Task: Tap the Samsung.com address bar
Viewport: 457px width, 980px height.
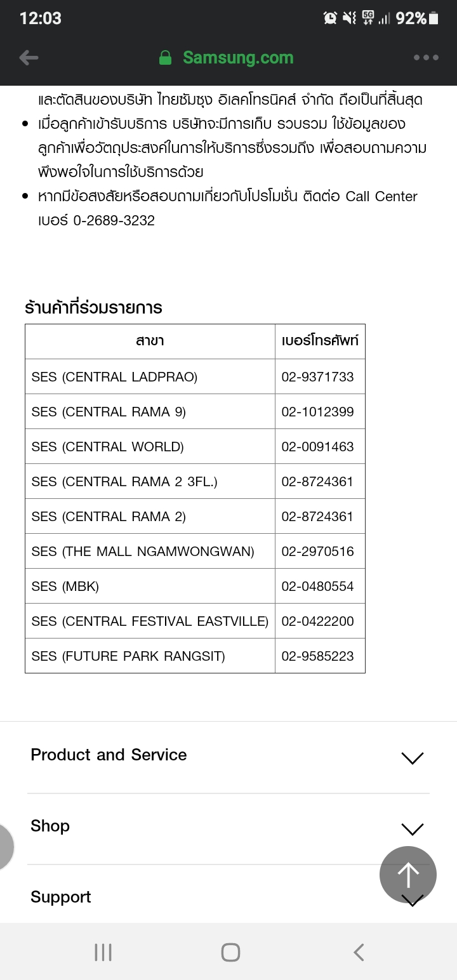Action: click(237, 58)
